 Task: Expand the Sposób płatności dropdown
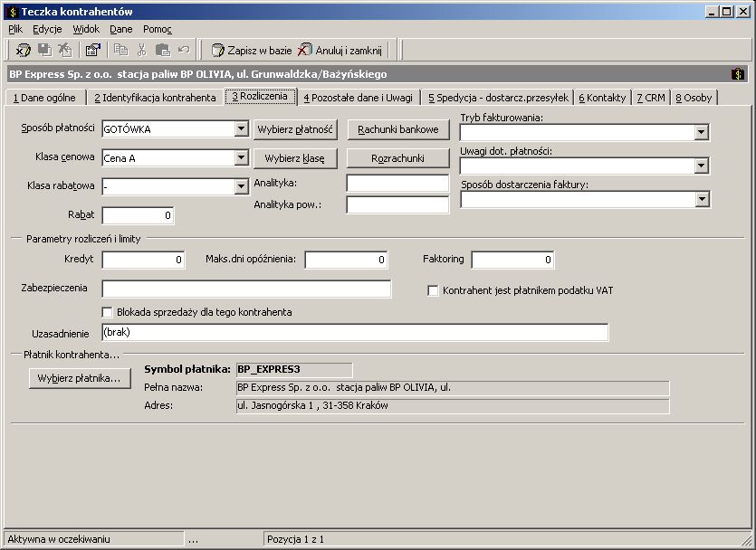pyautogui.click(x=242, y=128)
